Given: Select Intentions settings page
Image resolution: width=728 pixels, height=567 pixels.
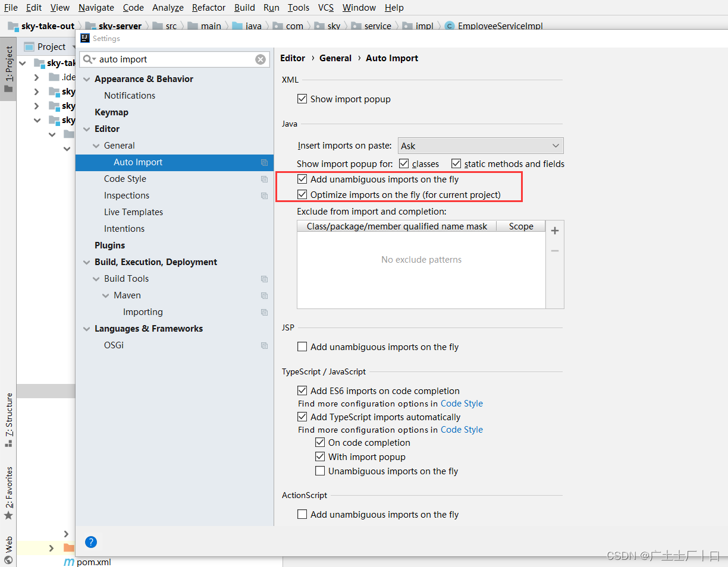Looking at the screenshot, I should (124, 229).
